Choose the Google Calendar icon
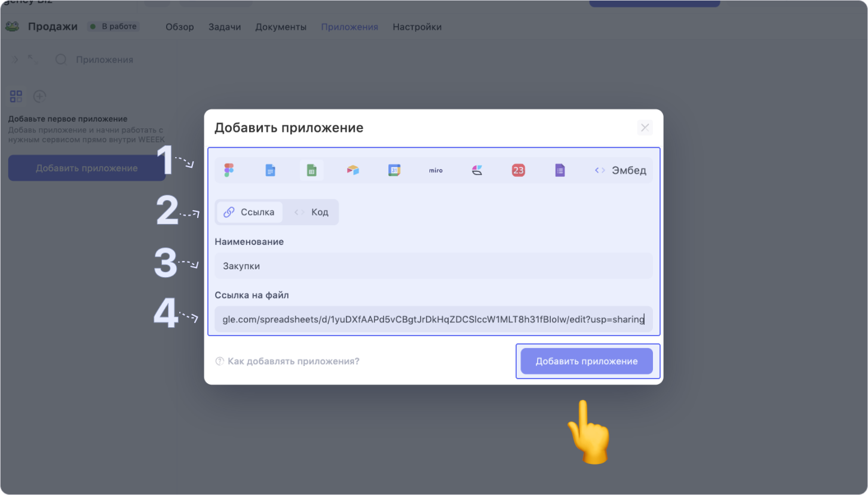Viewport: 868px width, 495px height. coord(394,170)
